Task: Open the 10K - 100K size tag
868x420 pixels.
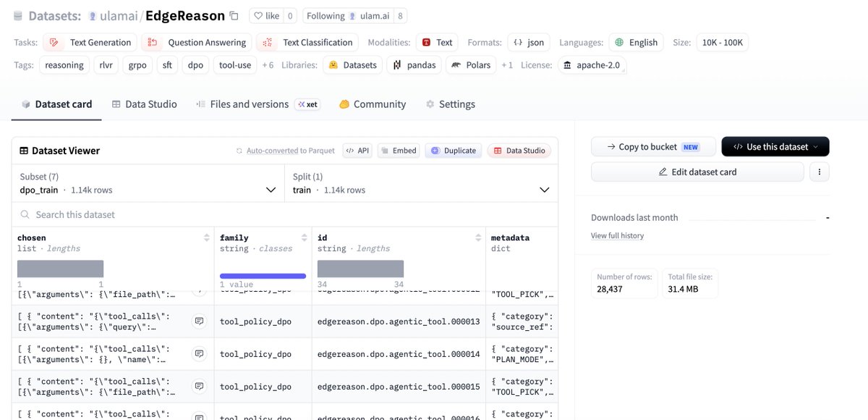Action: click(722, 43)
